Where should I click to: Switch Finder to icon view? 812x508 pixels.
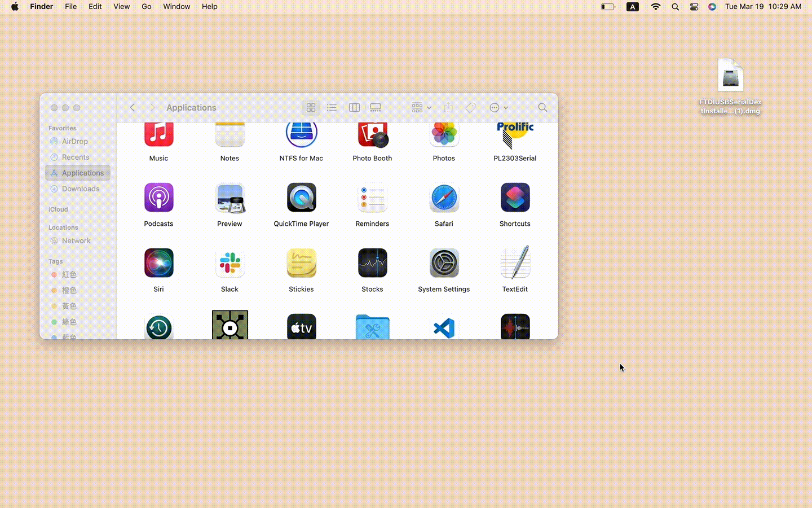[x=311, y=107]
